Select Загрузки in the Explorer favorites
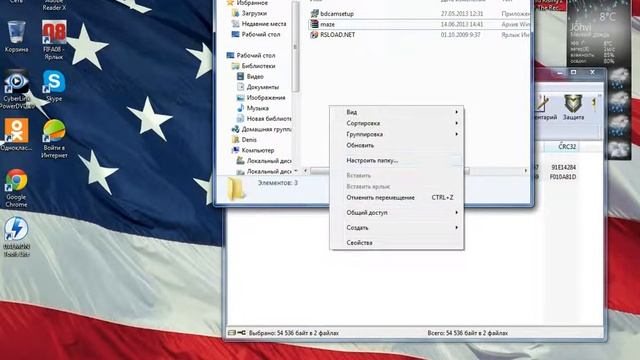Screen dimensions: 640x360 (x=254, y=13)
